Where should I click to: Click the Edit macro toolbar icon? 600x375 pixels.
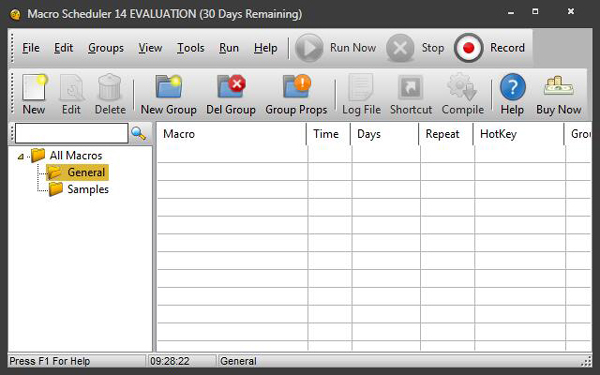(x=72, y=88)
